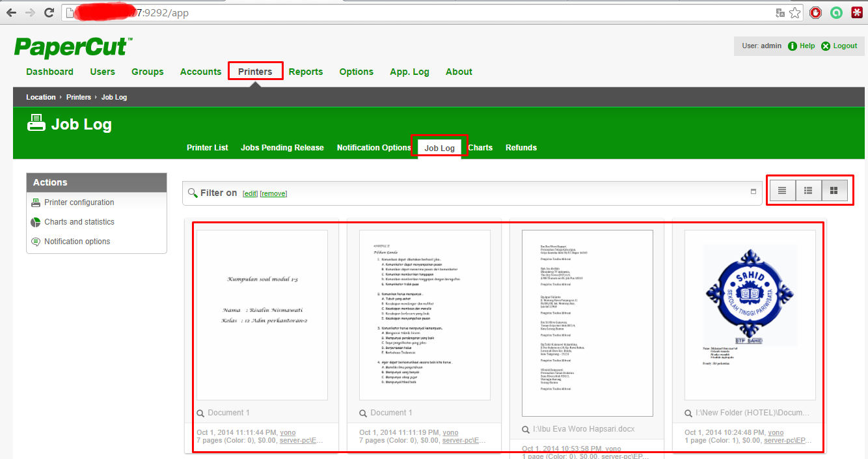The image size is (868, 459).
Task: Click the Help info icon
Action: coord(793,46)
